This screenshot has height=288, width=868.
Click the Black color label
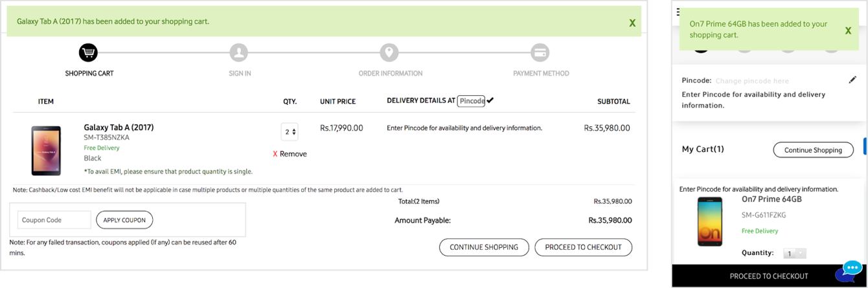93,159
